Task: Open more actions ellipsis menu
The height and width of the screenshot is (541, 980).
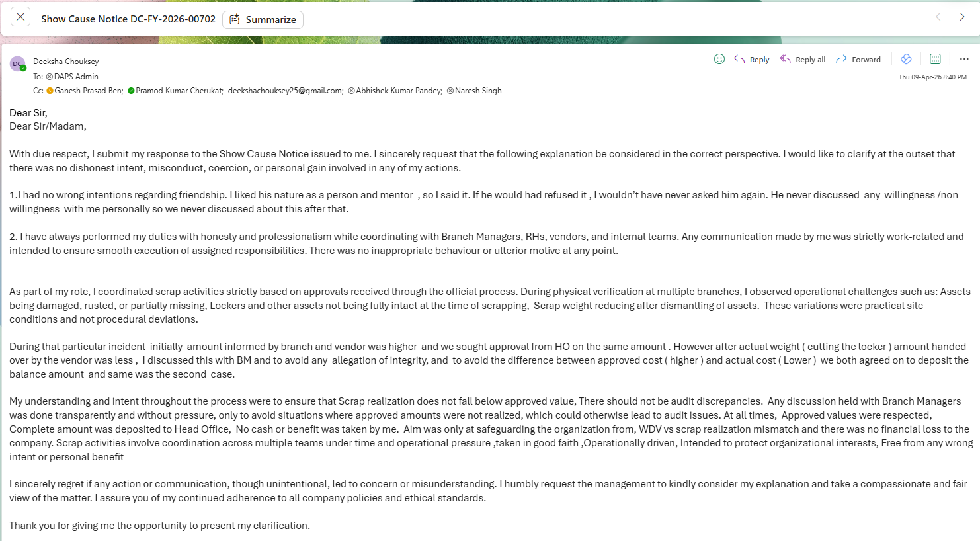Action: click(x=964, y=59)
